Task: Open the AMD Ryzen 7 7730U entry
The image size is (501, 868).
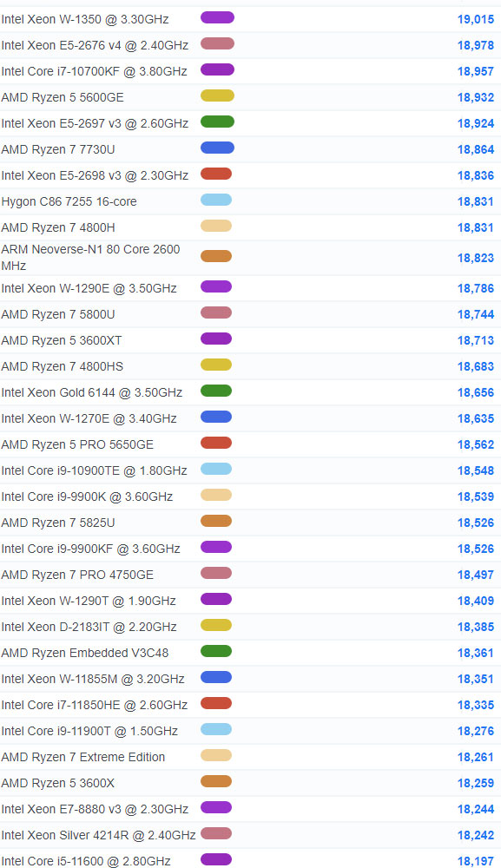Action: 58,149
